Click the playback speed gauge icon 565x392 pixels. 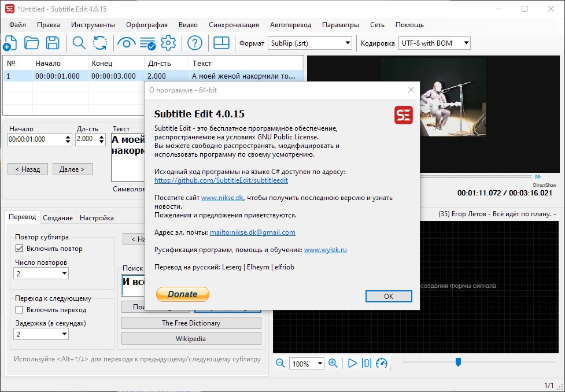click(x=382, y=363)
